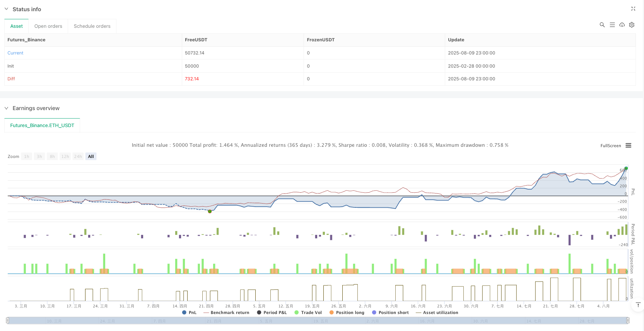The width and height of the screenshot is (644, 331).
Task: Collapse the Earnings overview section
Action: point(6,108)
